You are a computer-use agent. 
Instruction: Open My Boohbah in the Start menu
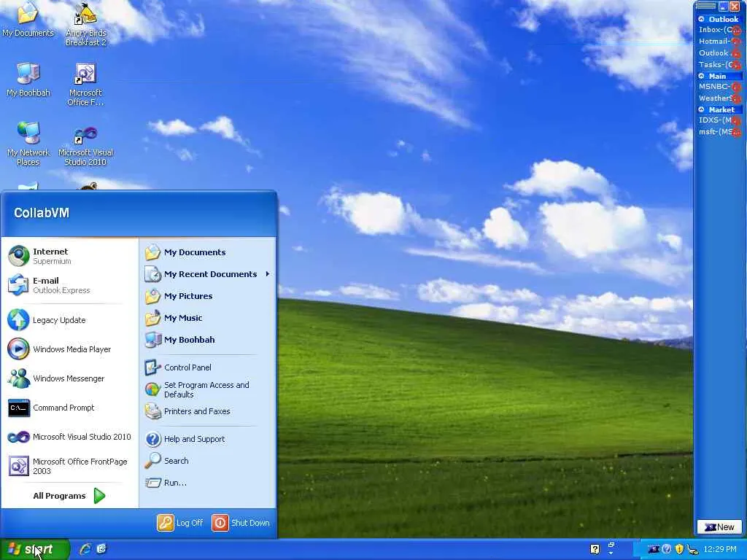point(208,340)
